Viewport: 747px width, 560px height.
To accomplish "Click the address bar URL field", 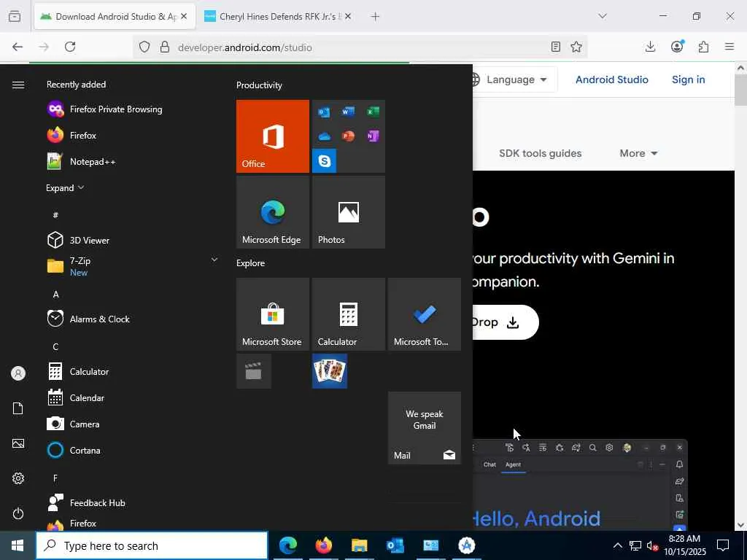I will point(362,47).
